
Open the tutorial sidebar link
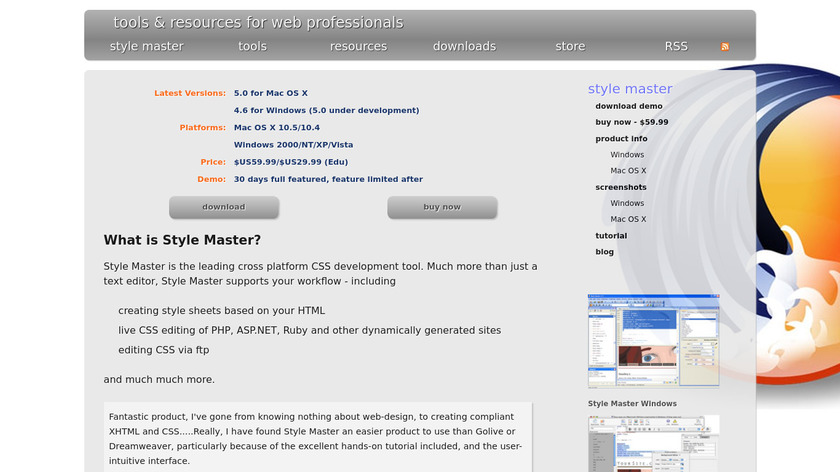tap(611, 236)
